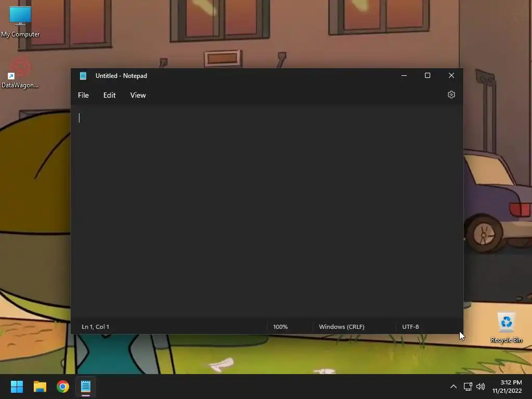Open the clock showing 3:12 PM
This screenshot has width=532, height=399.
pyautogui.click(x=507, y=387)
